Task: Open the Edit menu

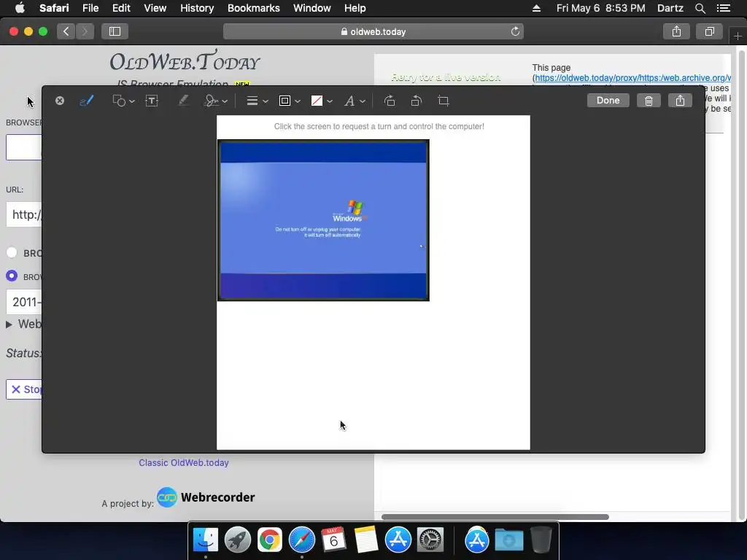Action: (121, 8)
